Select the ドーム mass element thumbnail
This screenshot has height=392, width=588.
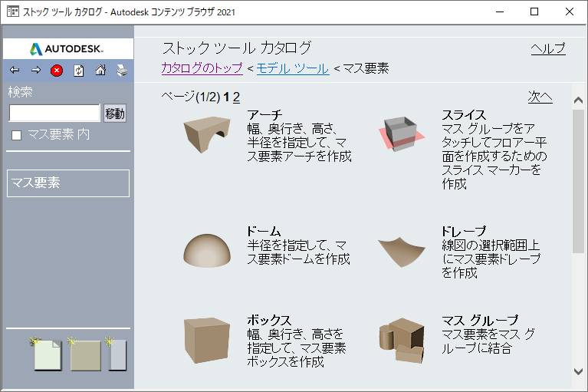tap(207, 251)
